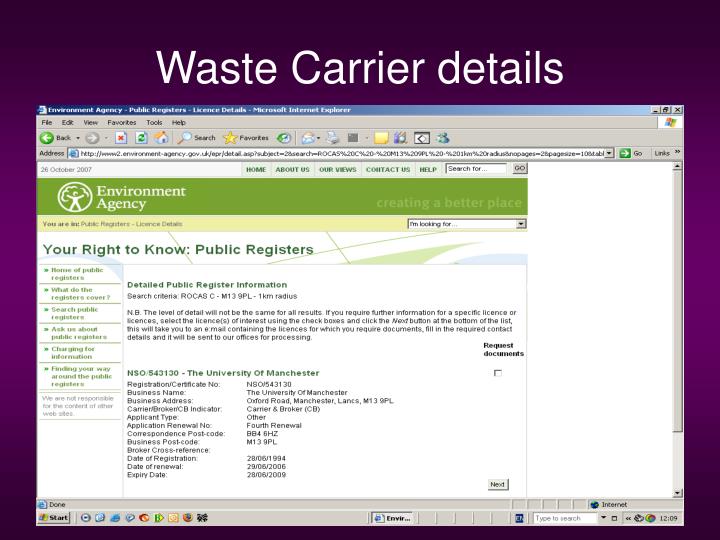Click the Go button next to Address bar
This screenshot has height=540, width=720.
pyautogui.click(x=631, y=153)
